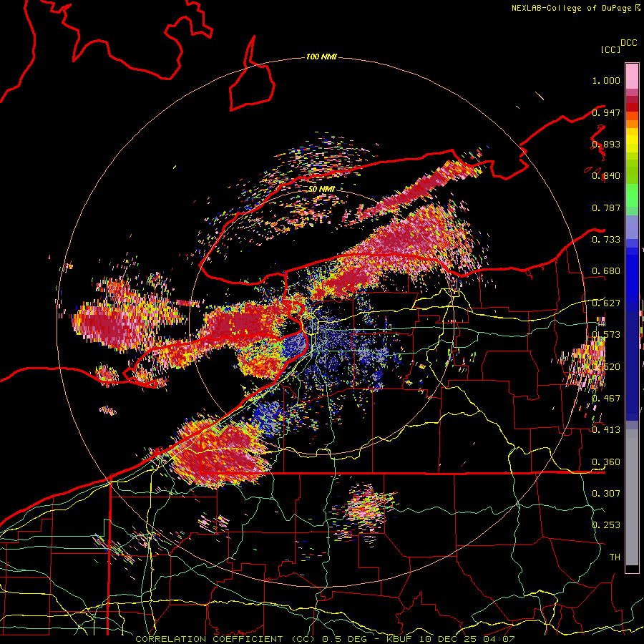Click the 0.733 scale value
The height and width of the screenshot is (644, 644).
pyautogui.click(x=606, y=240)
